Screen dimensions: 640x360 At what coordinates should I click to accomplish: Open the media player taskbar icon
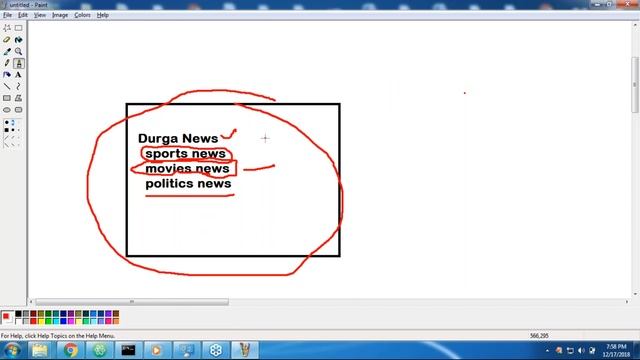[x=157, y=350]
